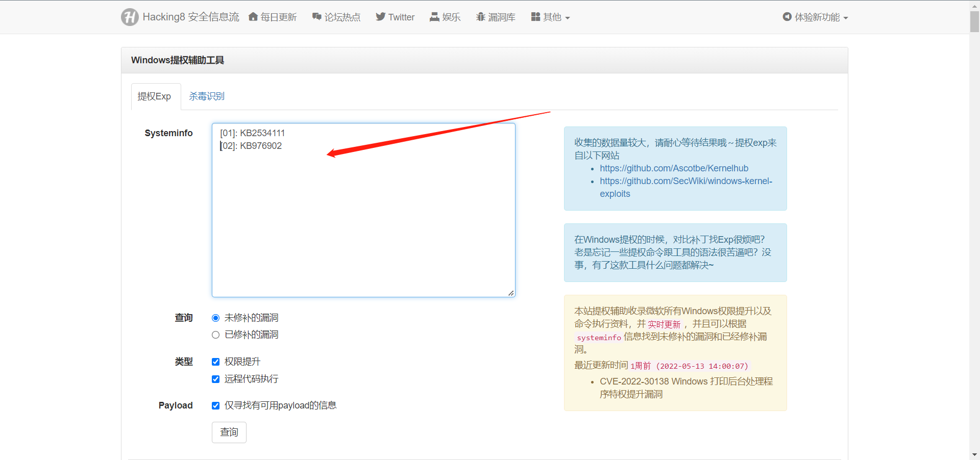
Task: Click the CVE-2022-30138 update entry text
Action: point(686,388)
